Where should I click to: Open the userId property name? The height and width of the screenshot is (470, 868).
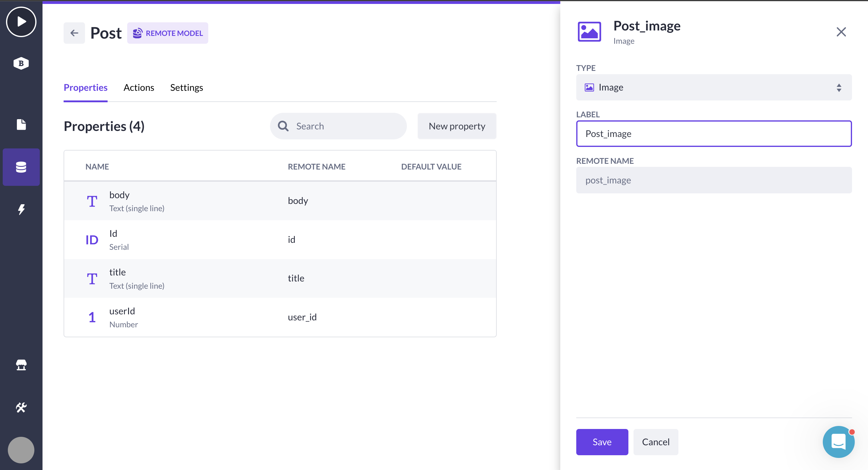click(x=122, y=311)
